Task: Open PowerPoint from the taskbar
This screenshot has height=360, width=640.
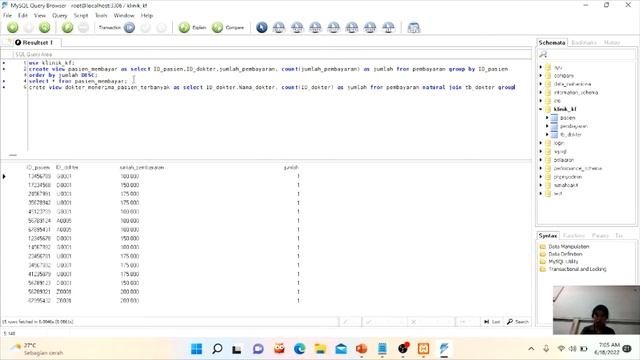Action: click(x=361, y=349)
